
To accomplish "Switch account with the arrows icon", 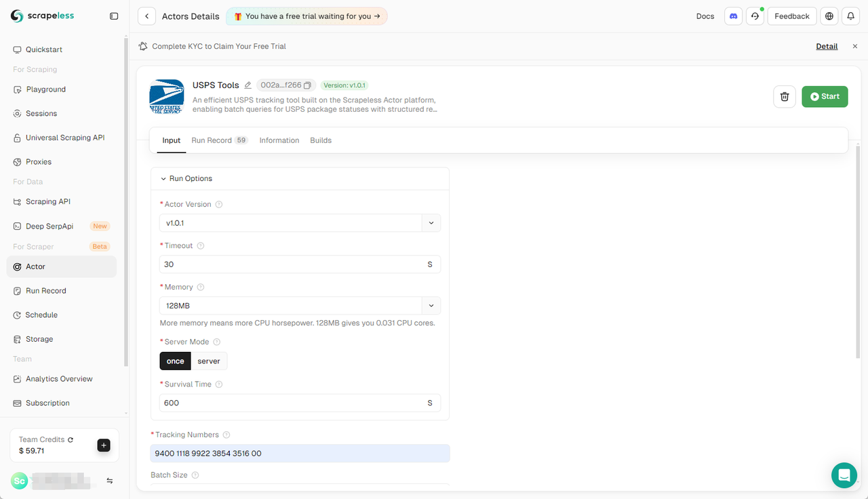I will click(x=110, y=481).
